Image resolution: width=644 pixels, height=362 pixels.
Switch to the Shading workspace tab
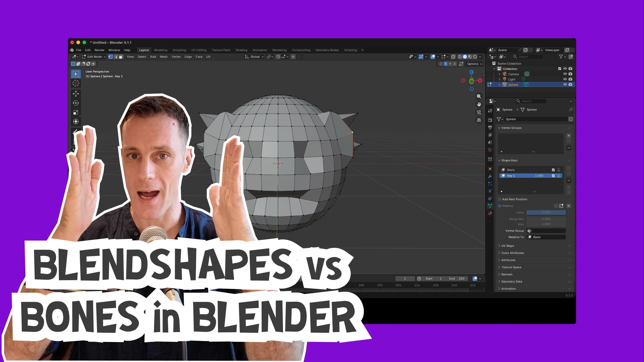[x=241, y=50]
